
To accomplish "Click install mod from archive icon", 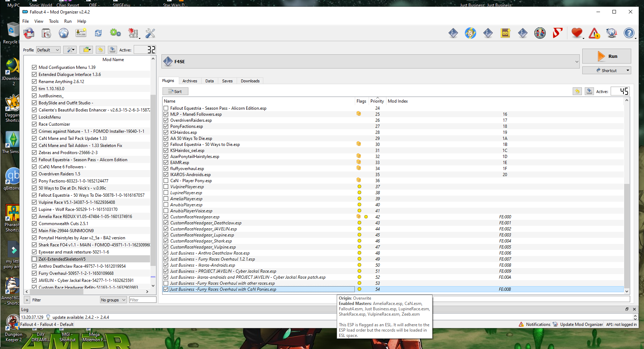I will pyautogui.click(x=46, y=33).
